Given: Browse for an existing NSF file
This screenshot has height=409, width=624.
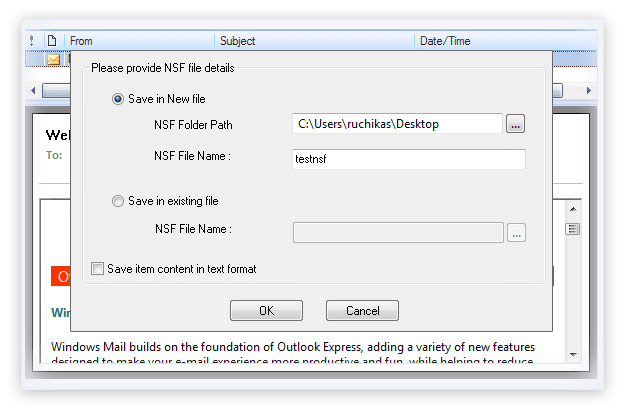Looking at the screenshot, I should tap(516, 232).
